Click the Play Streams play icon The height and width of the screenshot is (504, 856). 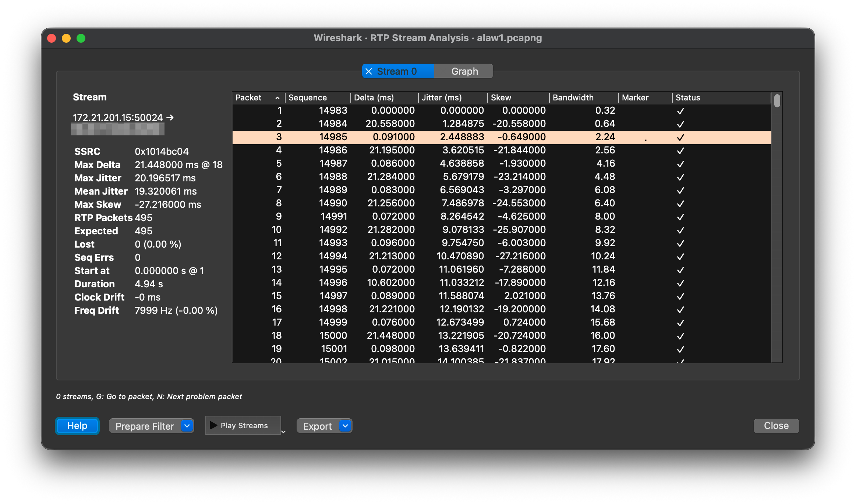pos(213,425)
